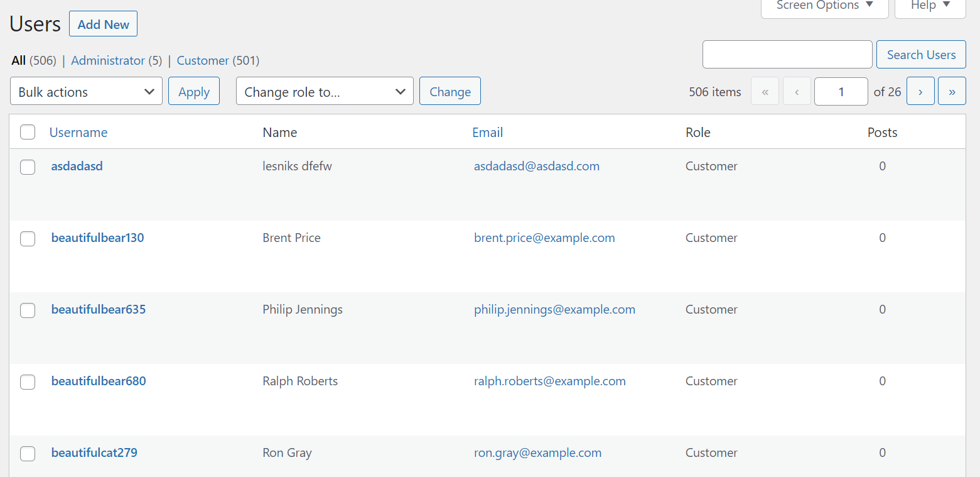Open the beautifulbear680 user profile
980x477 pixels.
99,381
